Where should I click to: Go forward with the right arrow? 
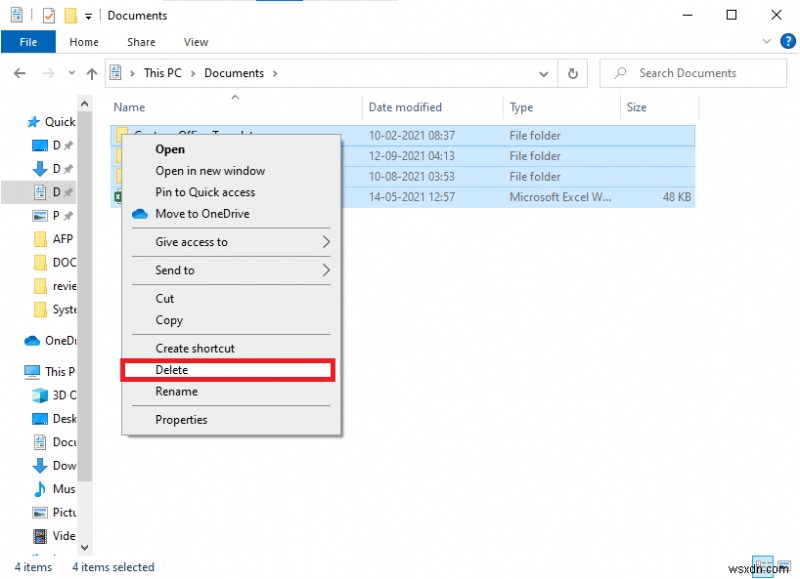click(x=48, y=73)
